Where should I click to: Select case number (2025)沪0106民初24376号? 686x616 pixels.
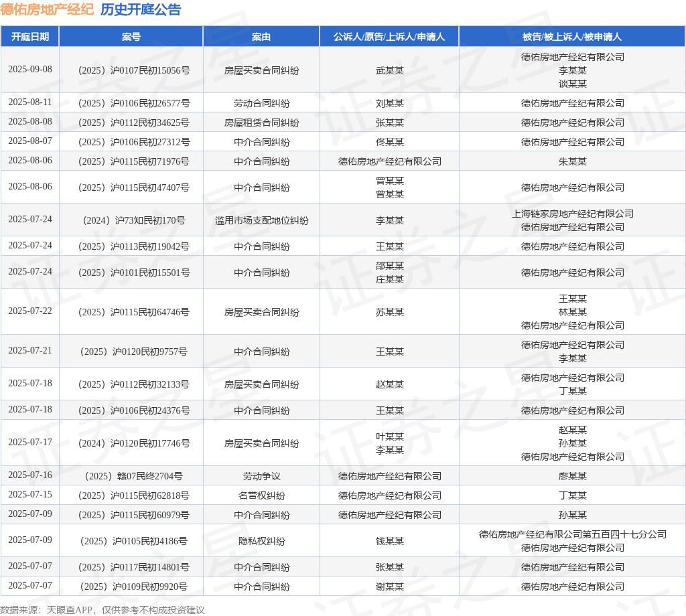click(134, 410)
